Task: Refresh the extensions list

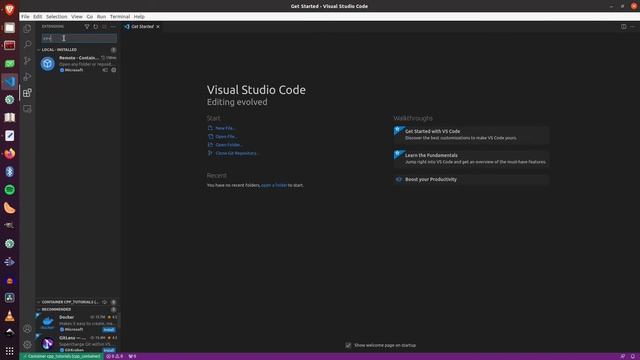Action: tap(96, 27)
